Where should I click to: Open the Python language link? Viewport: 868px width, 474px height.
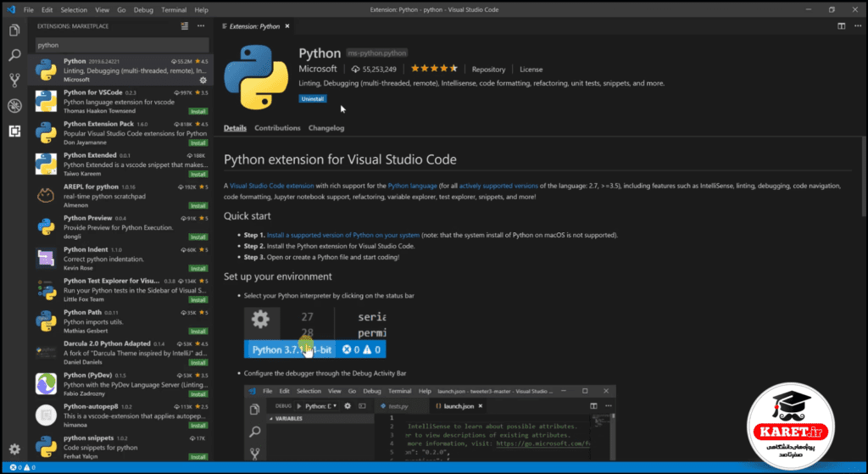413,186
